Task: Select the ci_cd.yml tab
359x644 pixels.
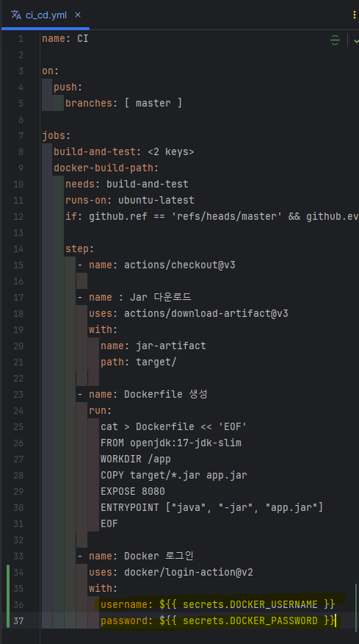Action: [46, 15]
